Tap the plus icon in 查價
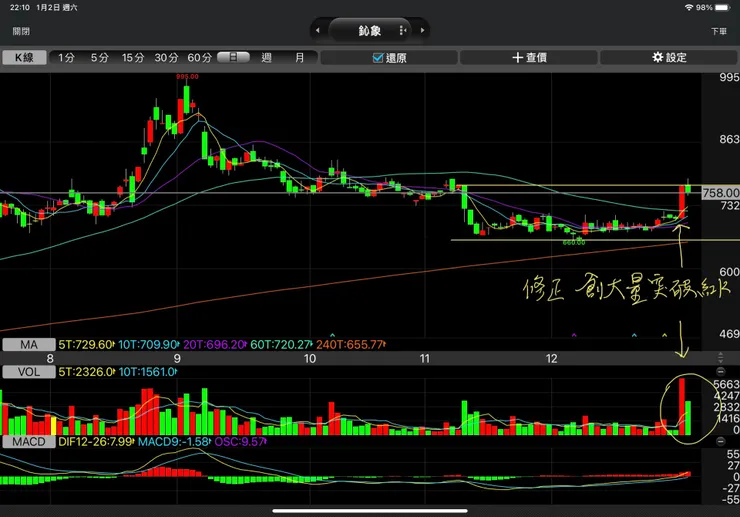 (x=517, y=57)
